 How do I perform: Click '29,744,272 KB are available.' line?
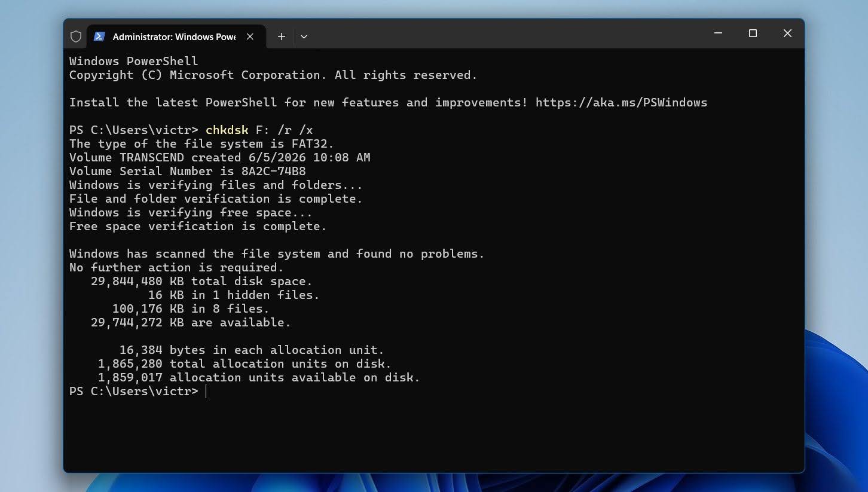(x=191, y=322)
